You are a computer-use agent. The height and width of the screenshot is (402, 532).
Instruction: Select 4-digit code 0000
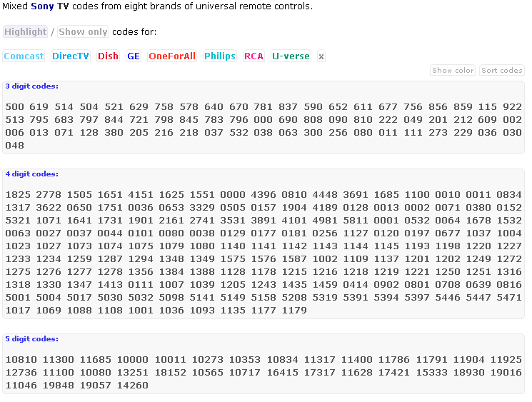click(233, 195)
